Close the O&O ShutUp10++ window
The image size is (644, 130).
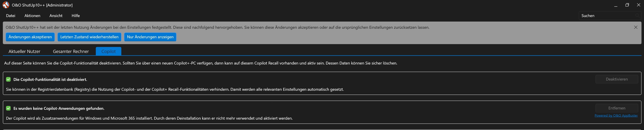638,5
